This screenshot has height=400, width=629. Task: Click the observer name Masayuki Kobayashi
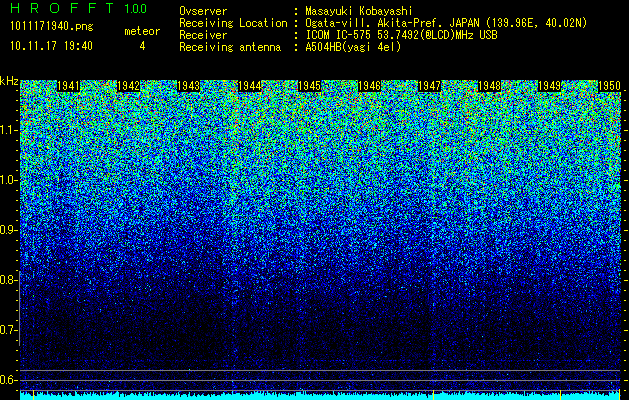coord(359,11)
